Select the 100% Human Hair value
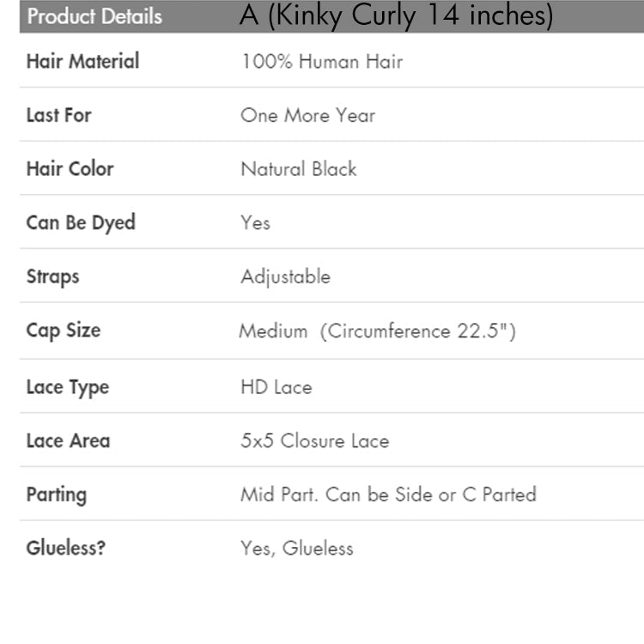The image size is (644, 644). click(x=321, y=62)
